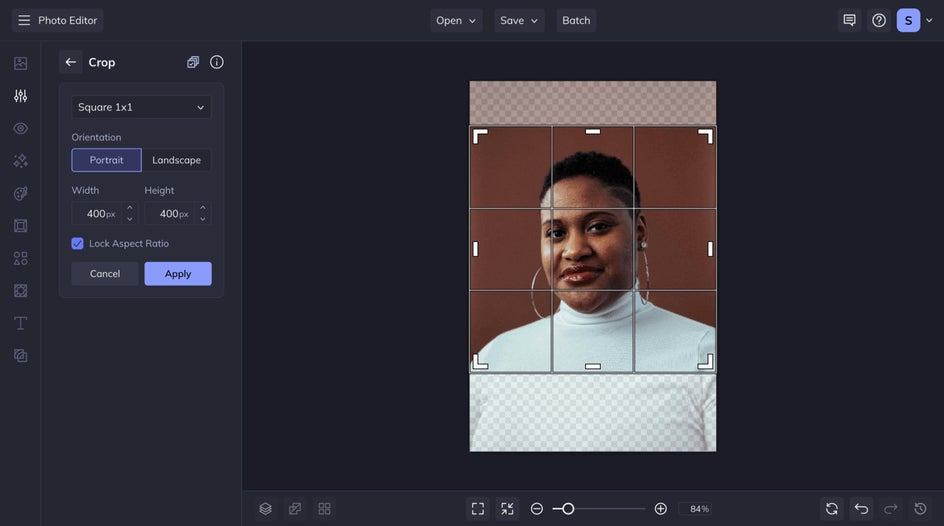944x526 pixels.
Task: Increase the Height value with the up arrow
Action: [203, 208]
